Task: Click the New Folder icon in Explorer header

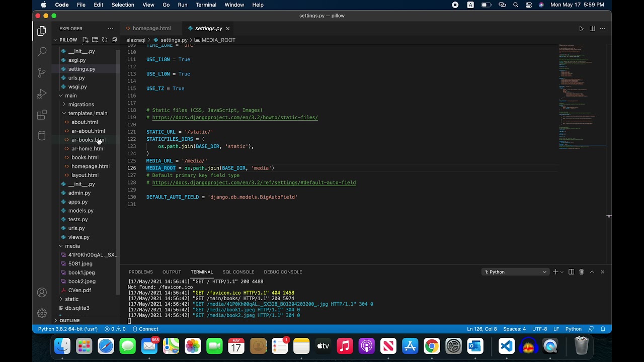Action: pyautogui.click(x=95, y=40)
